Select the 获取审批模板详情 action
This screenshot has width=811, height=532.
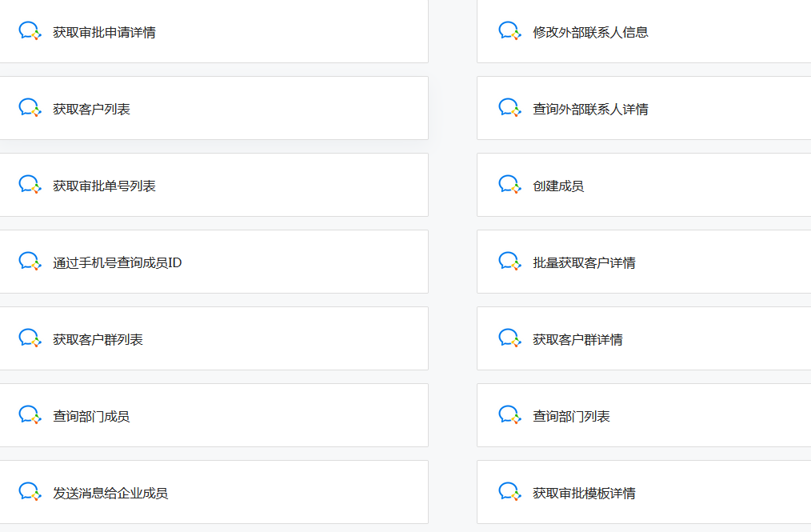pyautogui.click(x=644, y=492)
